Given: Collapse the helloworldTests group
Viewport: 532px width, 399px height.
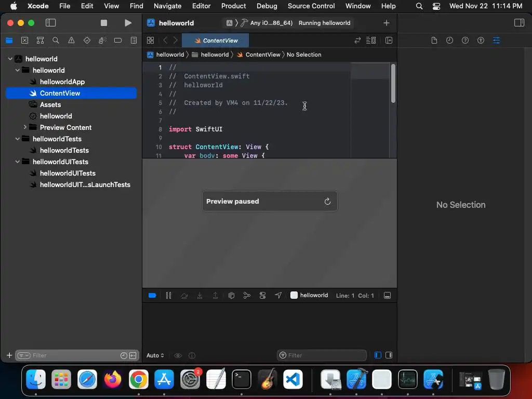Looking at the screenshot, I should click(17, 139).
